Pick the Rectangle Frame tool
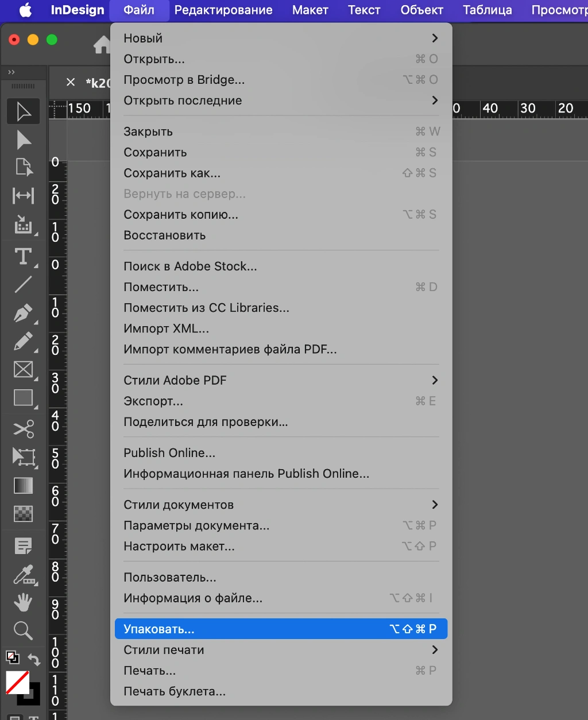The width and height of the screenshot is (588, 720). (24, 369)
